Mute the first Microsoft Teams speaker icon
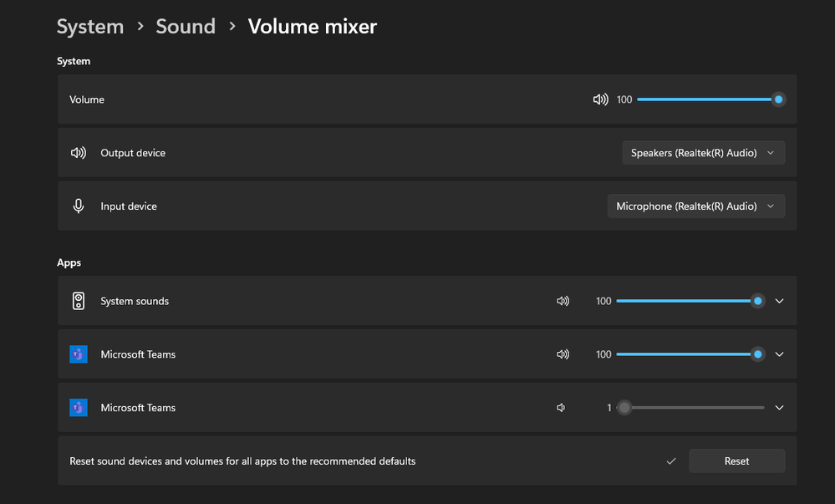Viewport: 835px width, 504px height. 563,354
